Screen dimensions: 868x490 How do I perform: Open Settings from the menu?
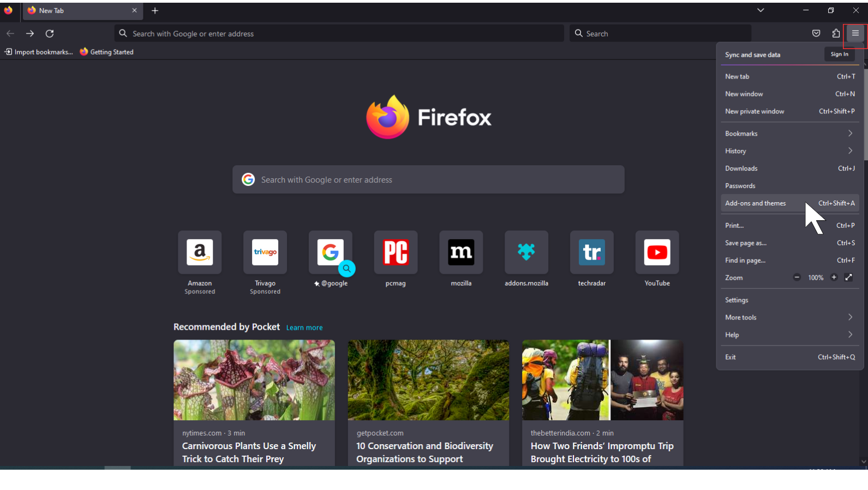coord(789,300)
